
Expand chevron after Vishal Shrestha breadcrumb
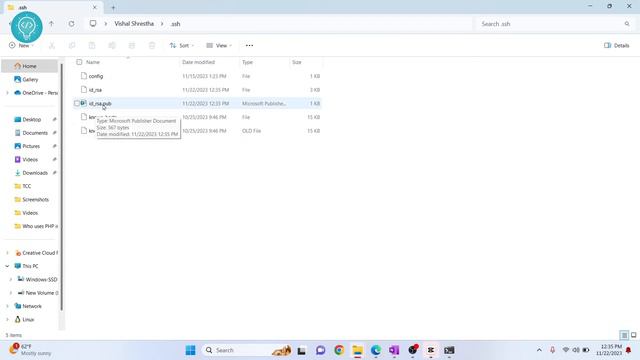coord(162,24)
